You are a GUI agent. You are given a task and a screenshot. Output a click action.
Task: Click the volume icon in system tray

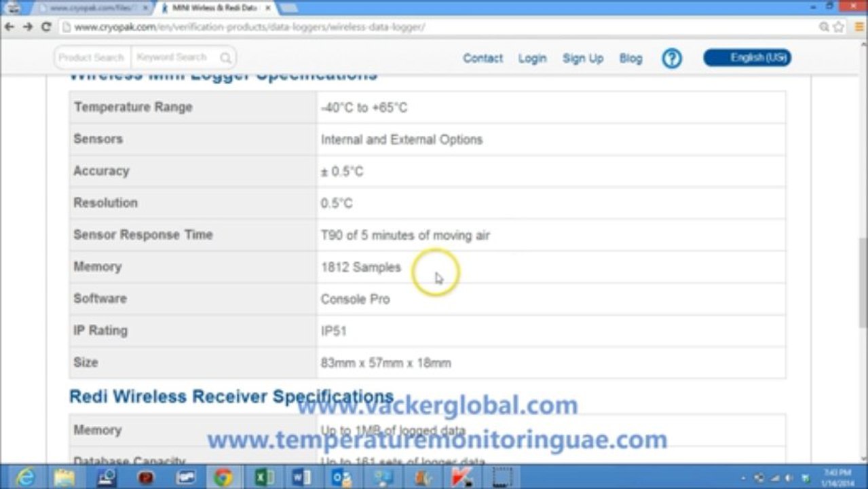tap(789, 478)
